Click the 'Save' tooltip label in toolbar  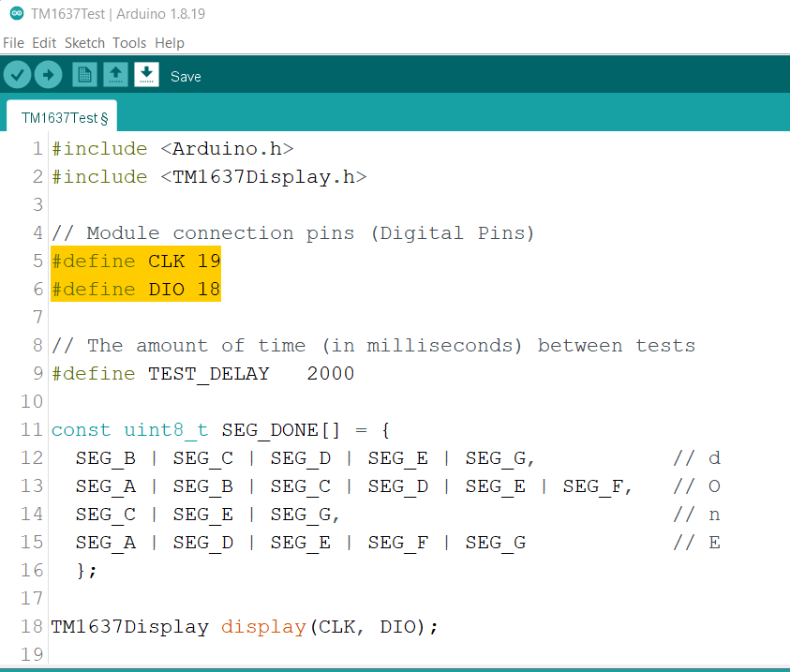pos(186,77)
